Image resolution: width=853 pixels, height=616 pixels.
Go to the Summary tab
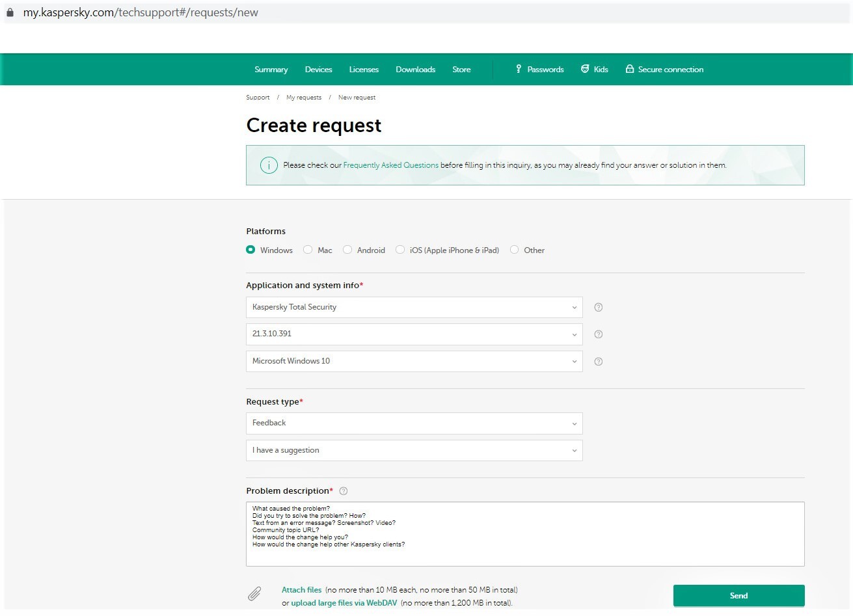[271, 70]
